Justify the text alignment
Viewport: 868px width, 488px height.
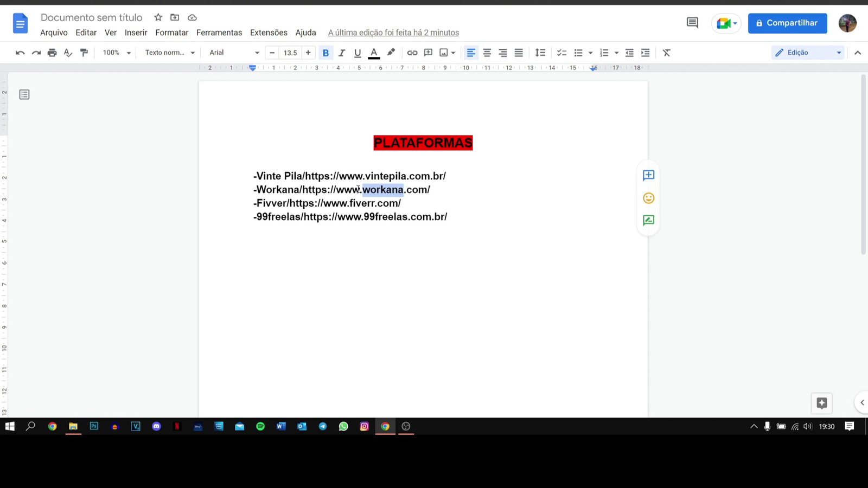click(519, 53)
